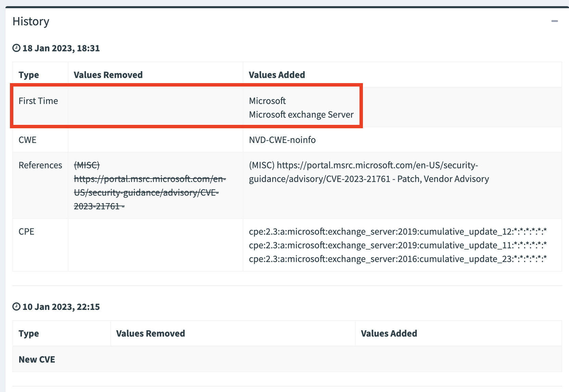Select the NVD-CWE-noinfo value
This screenshot has height=392, width=569.
click(x=282, y=140)
